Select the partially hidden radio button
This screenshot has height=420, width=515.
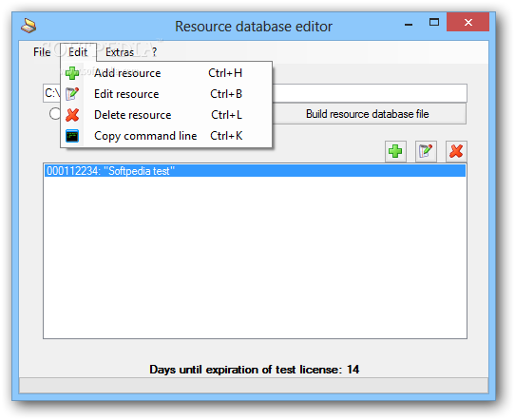[55, 114]
